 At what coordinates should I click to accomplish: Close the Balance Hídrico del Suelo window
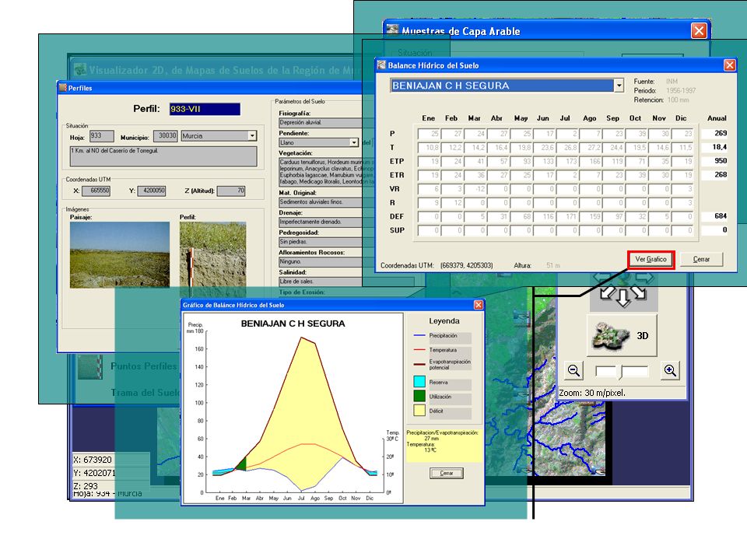click(x=729, y=65)
